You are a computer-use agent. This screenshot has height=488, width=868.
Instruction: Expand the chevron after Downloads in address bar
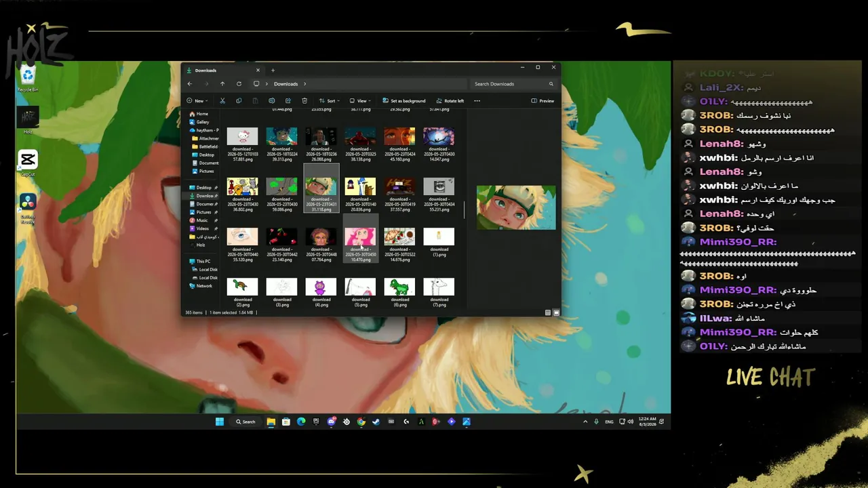point(305,84)
